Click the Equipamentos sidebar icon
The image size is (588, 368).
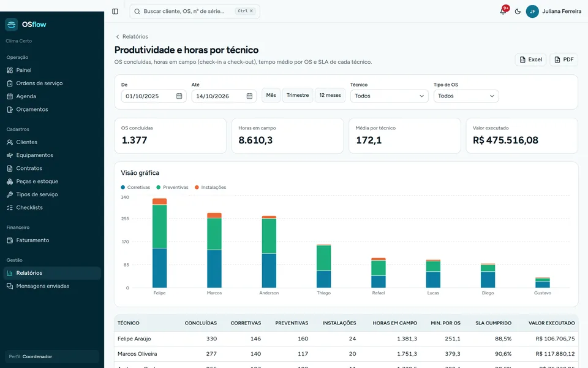click(10, 155)
